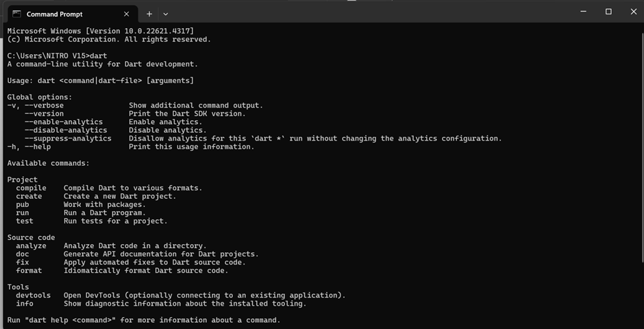Click the 'analyze' command under Source code
Viewport: 644px width, 329px height.
pos(32,245)
